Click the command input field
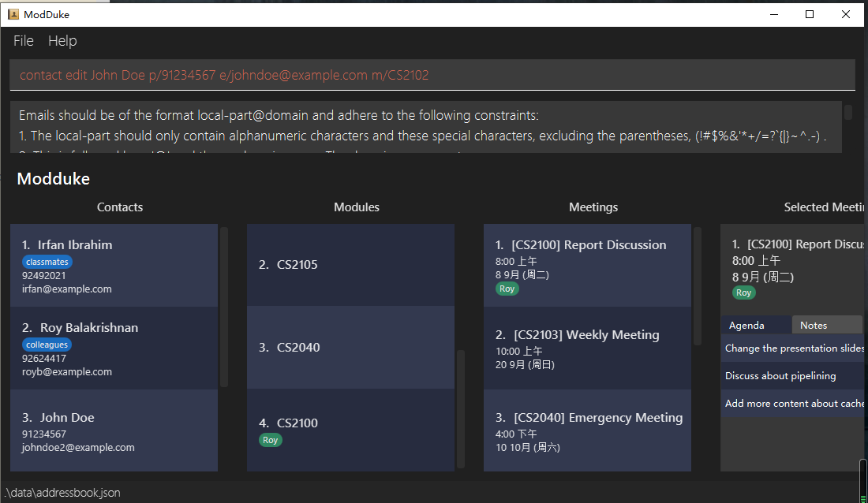Viewport: 868px width, 503px height. 432,75
